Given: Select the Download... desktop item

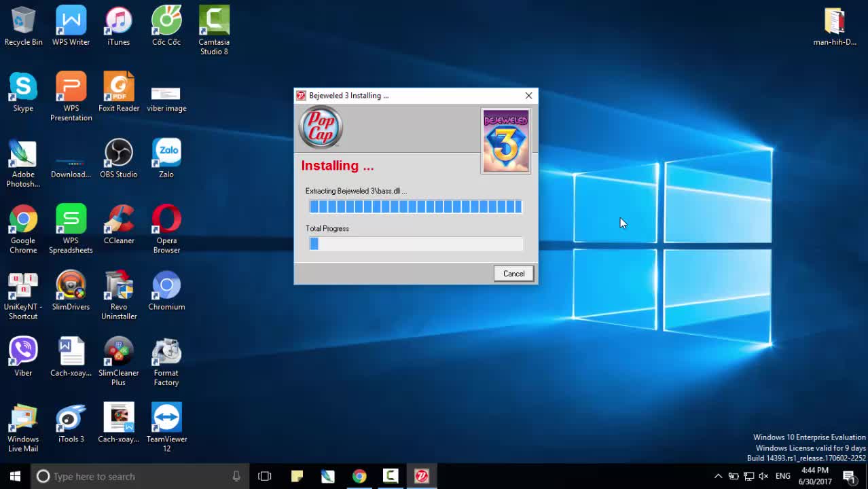Looking at the screenshot, I should (x=71, y=167).
